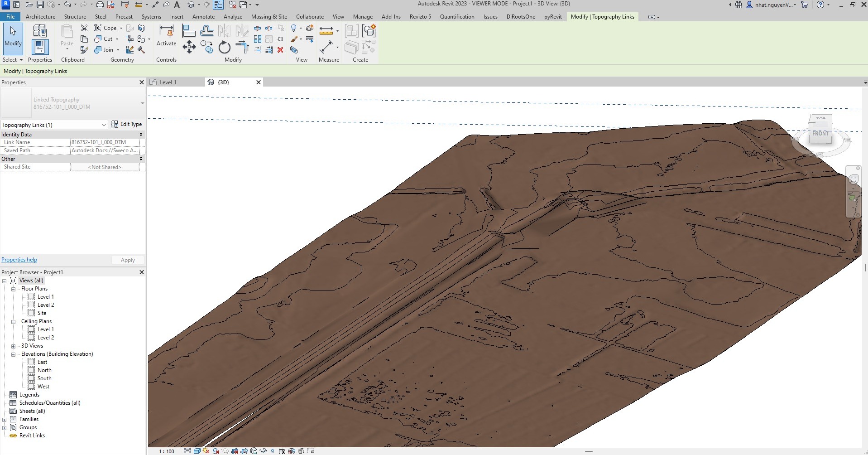Open the Select panel dropdown
The height and width of the screenshot is (455, 868).
(x=13, y=60)
